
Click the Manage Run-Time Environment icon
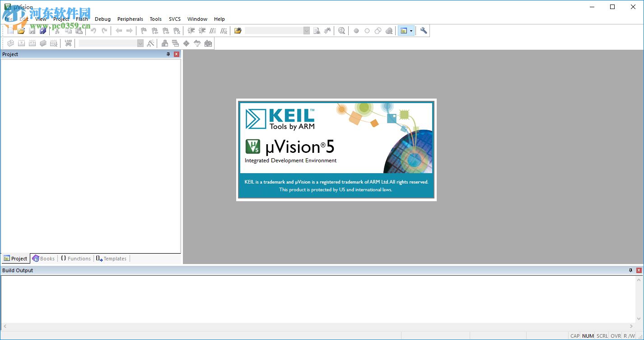click(x=187, y=43)
